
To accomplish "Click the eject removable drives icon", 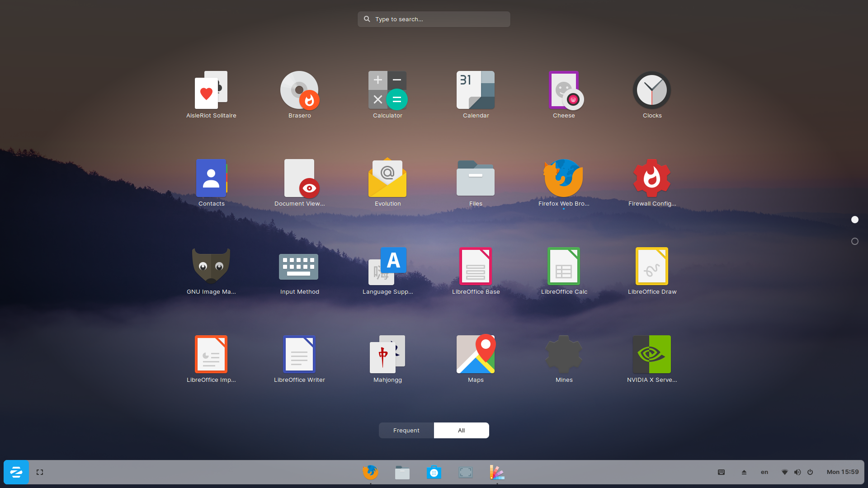I will (x=744, y=472).
